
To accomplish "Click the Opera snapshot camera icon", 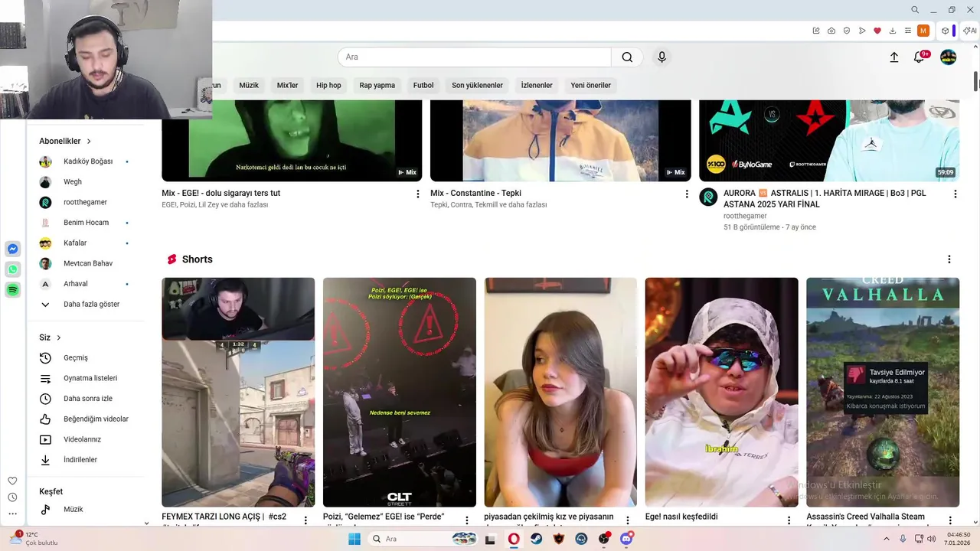I will click(831, 31).
